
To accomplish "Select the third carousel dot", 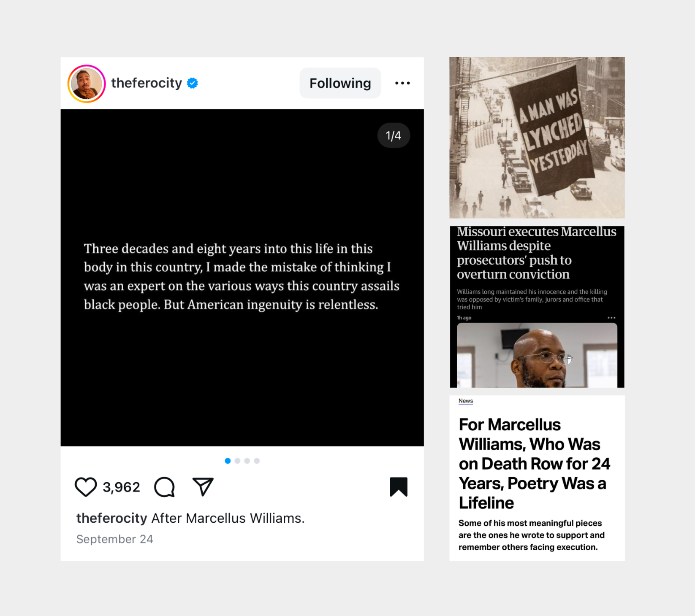I will point(247,461).
